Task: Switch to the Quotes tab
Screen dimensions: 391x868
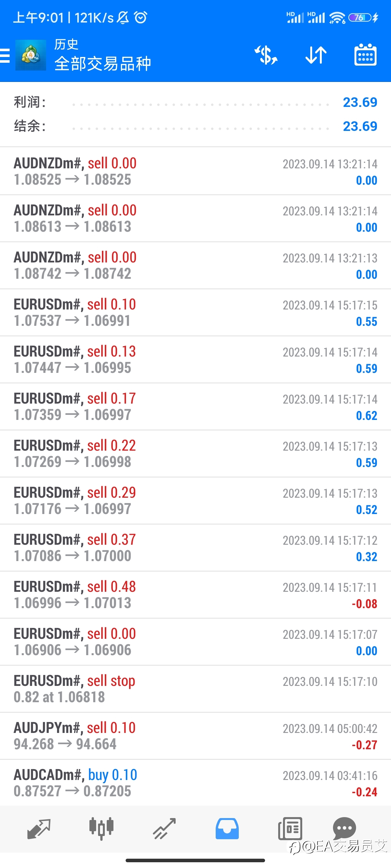Action: pos(39,829)
